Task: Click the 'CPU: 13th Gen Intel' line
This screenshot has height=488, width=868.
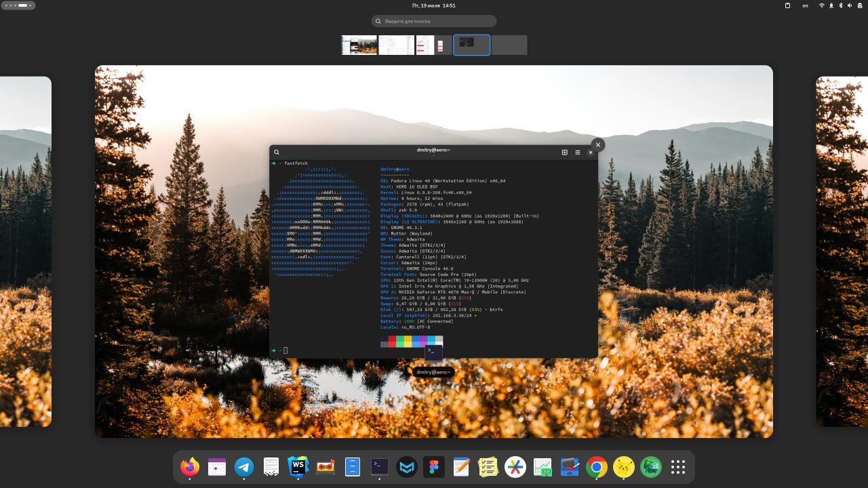Action: (454, 280)
